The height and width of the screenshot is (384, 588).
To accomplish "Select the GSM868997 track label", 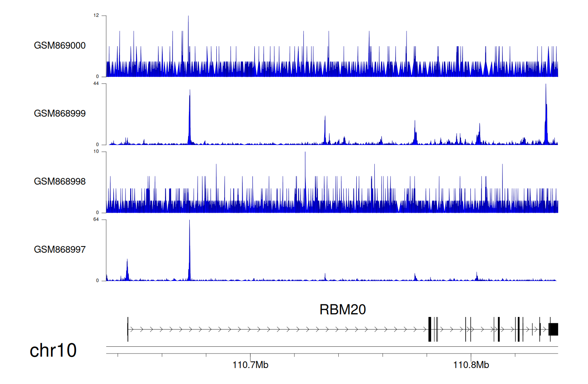I will coord(60,250).
